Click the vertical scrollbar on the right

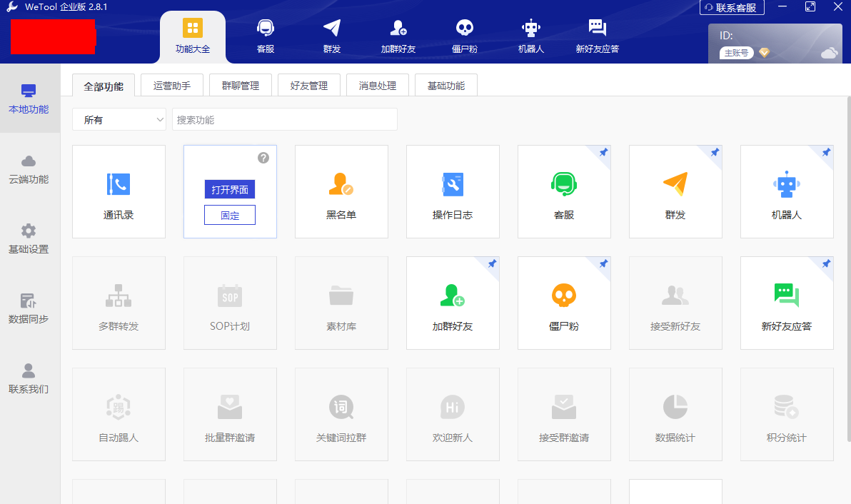click(848, 268)
